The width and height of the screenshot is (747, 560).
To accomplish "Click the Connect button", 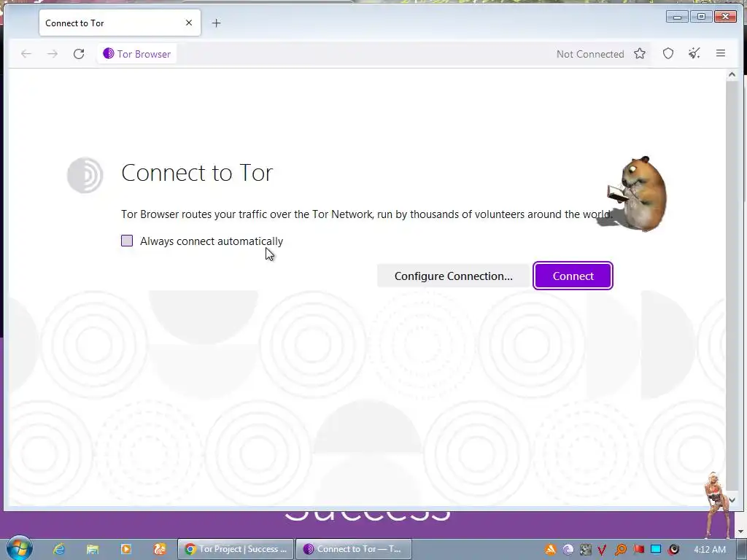I will [x=573, y=276].
